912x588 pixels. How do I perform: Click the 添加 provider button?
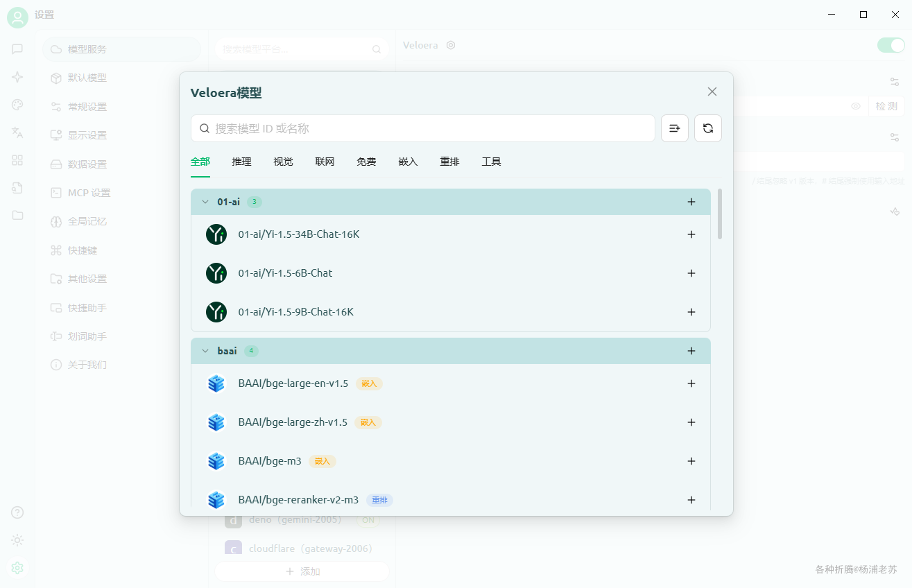[x=302, y=571]
